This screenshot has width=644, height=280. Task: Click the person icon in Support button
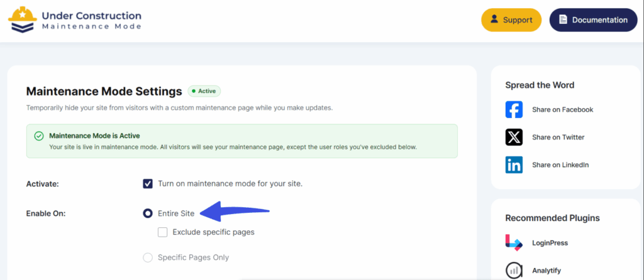click(x=494, y=19)
